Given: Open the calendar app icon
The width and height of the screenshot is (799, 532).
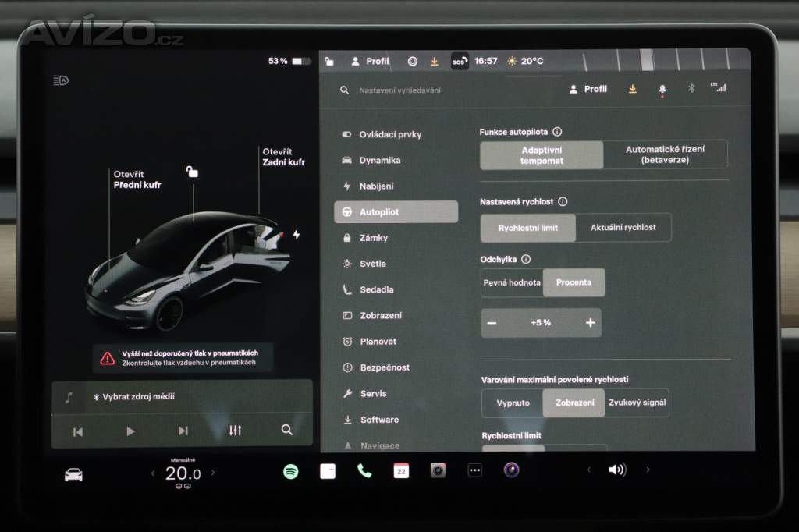Looking at the screenshot, I should click(401, 470).
